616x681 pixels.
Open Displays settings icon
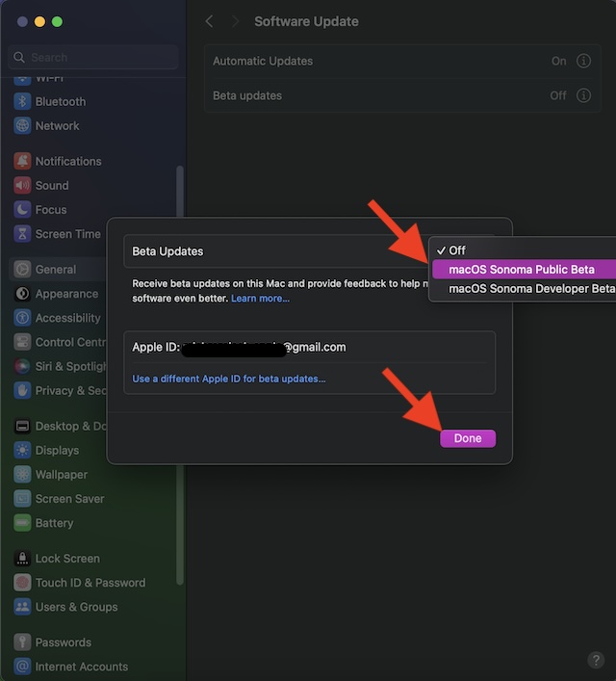point(22,450)
